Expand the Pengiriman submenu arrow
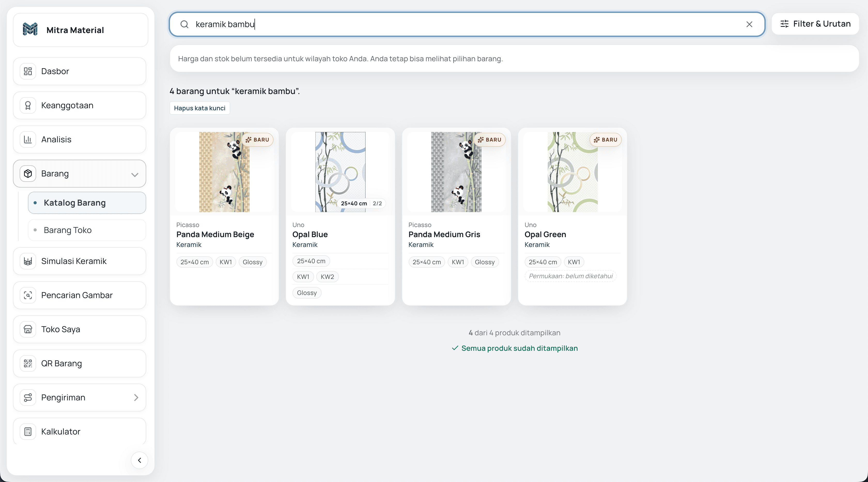 pyautogui.click(x=136, y=398)
